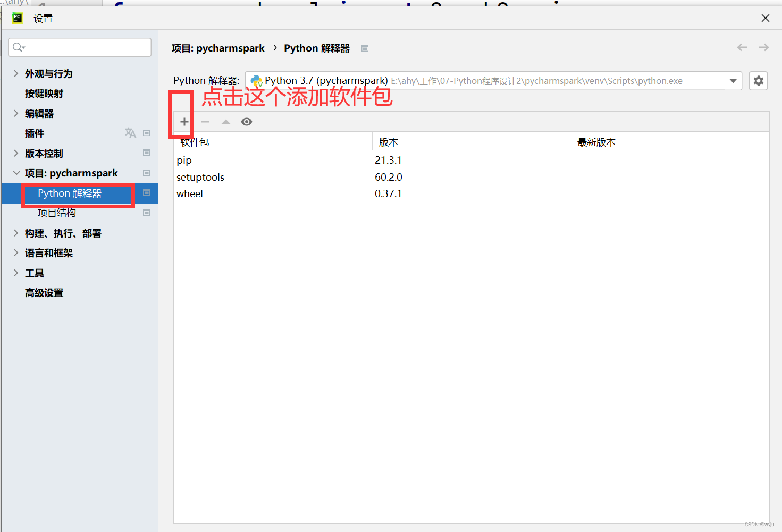Expand 外观与行为 section

(16, 73)
